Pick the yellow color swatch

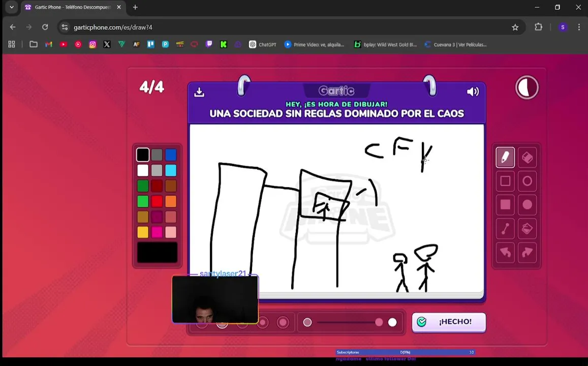[143, 232]
